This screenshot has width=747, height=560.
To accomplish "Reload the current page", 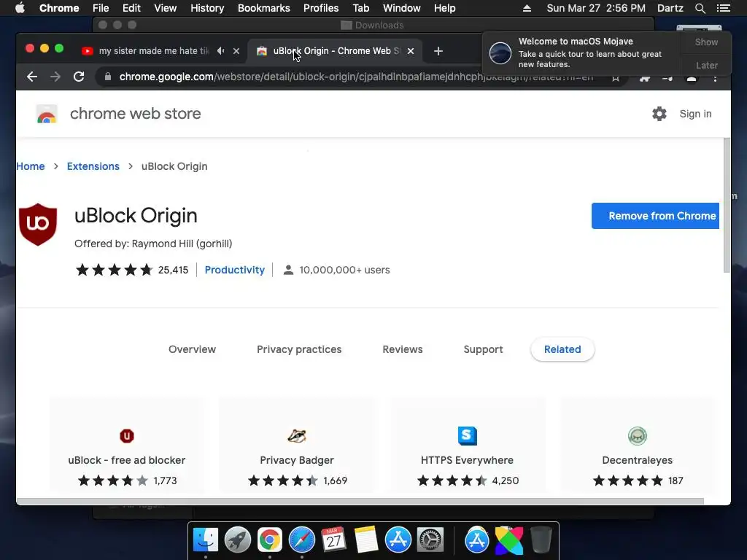I will (79, 77).
